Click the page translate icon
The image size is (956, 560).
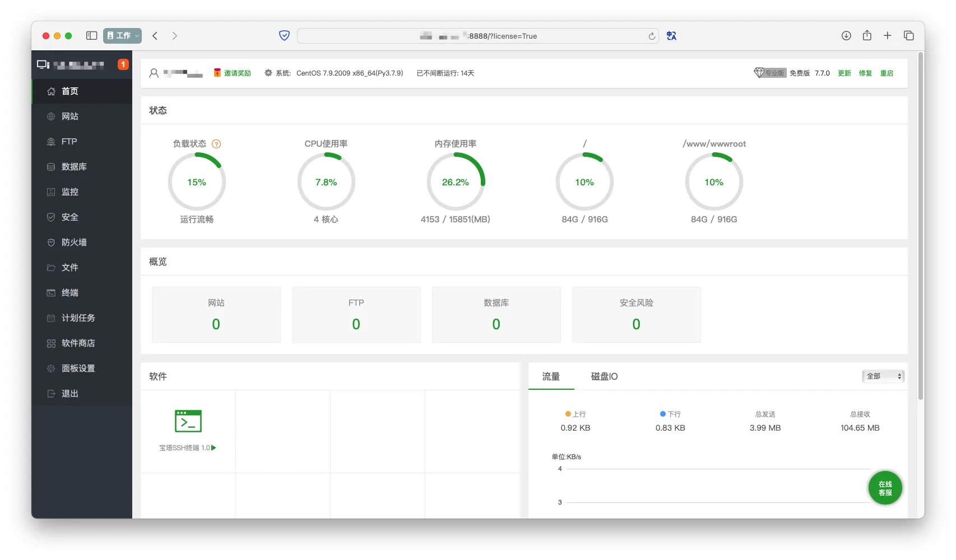671,36
